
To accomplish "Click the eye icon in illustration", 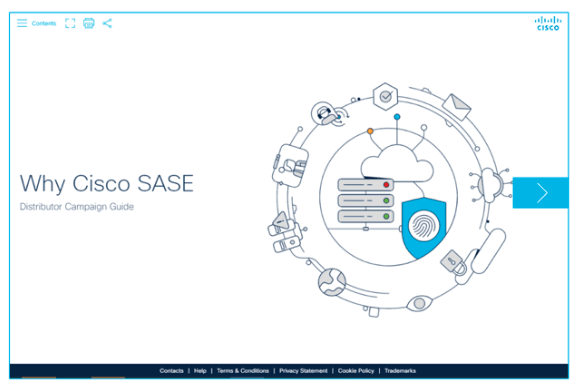I will [x=420, y=303].
